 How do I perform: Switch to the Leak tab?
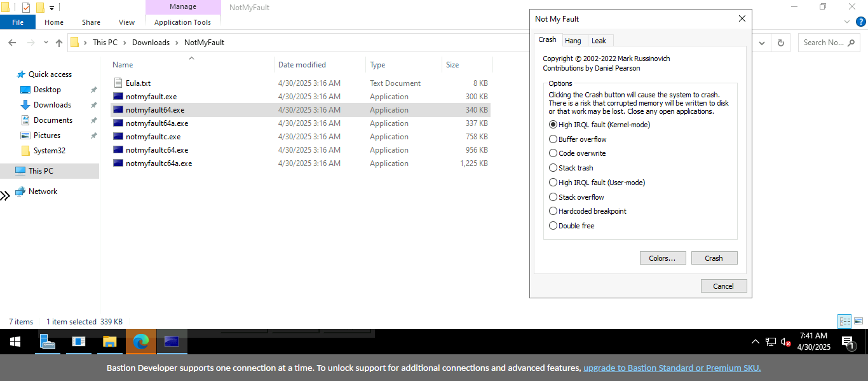(x=599, y=41)
